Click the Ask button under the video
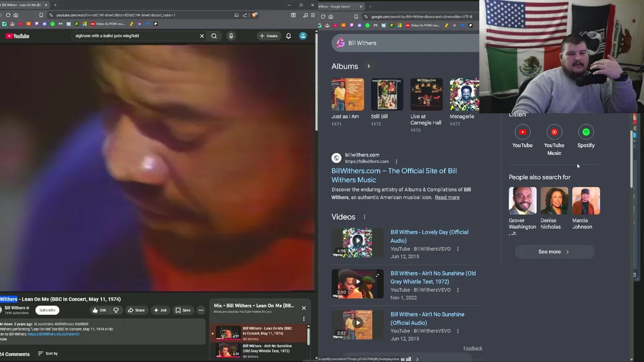The image size is (644, 362). tap(160, 310)
